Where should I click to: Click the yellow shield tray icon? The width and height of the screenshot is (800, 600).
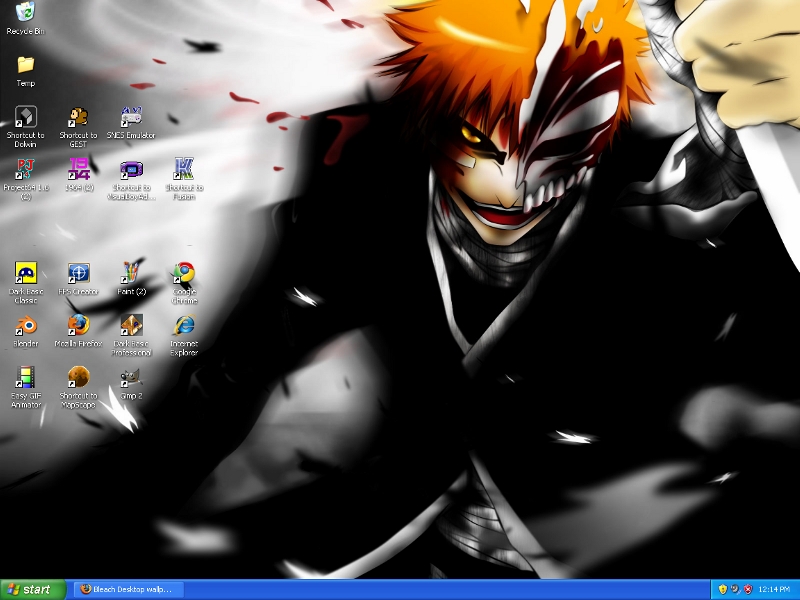point(722,590)
